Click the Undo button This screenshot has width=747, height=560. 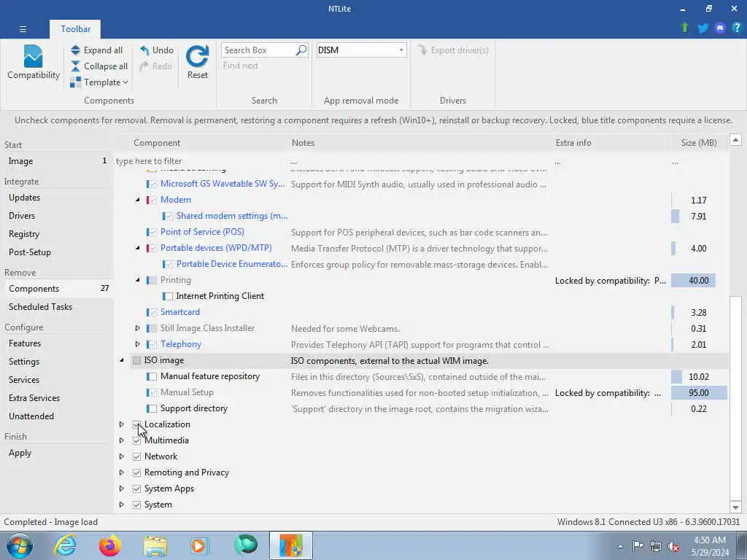[157, 50]
